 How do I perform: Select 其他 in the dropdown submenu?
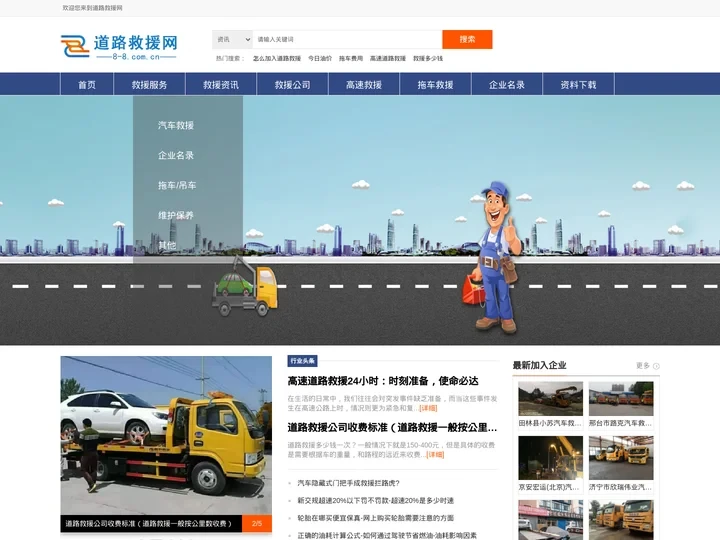tap(167, 245)
